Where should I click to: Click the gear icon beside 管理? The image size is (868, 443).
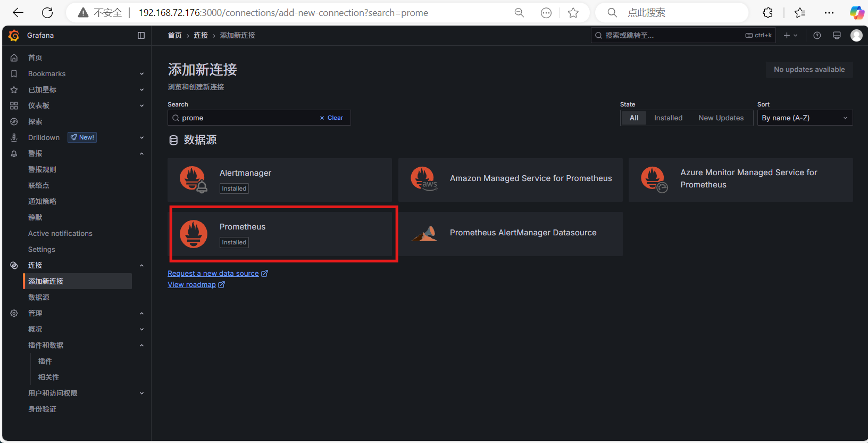(x=14, y=313)
